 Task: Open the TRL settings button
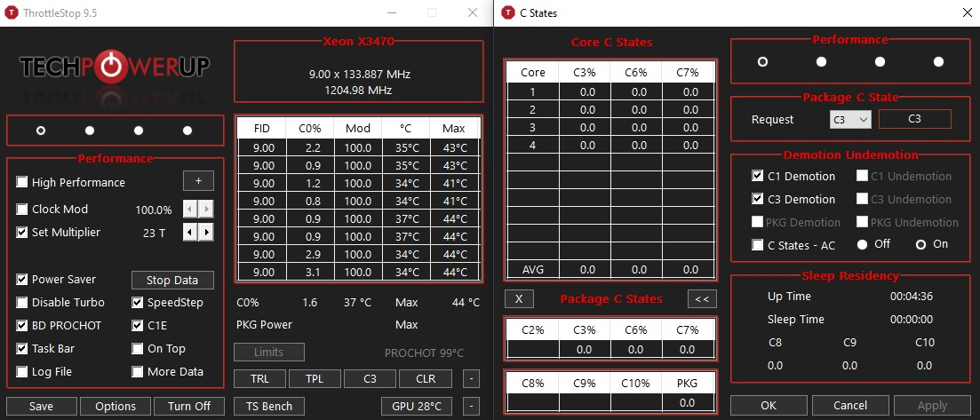click(x=259, y=379)
